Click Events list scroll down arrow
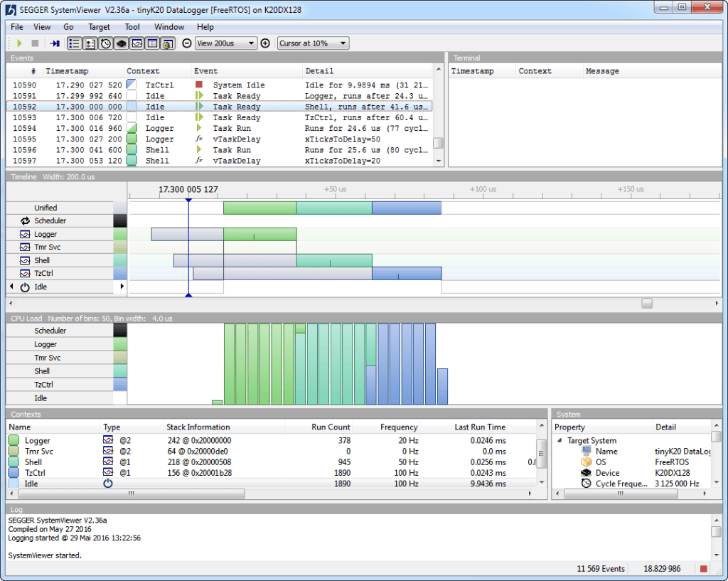728x581 pixels. tap(438, 161)
